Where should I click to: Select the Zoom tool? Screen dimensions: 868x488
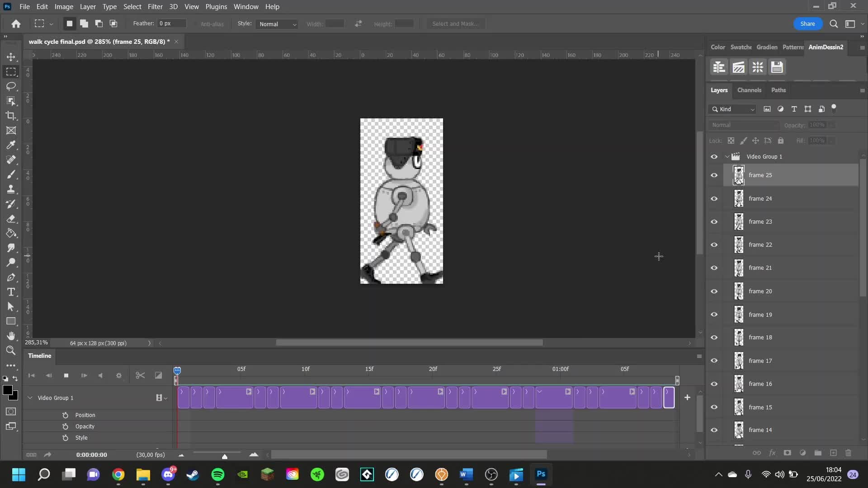coord(11,351)
